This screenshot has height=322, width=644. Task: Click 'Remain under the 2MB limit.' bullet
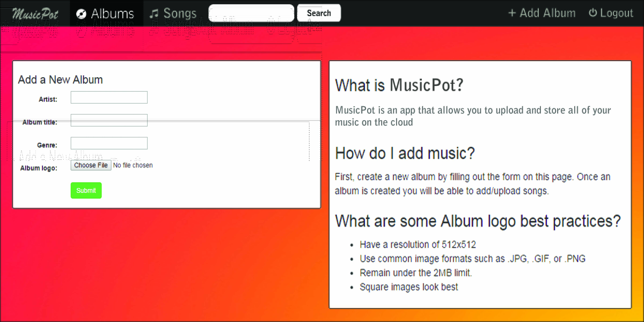(x=416, y=273)
